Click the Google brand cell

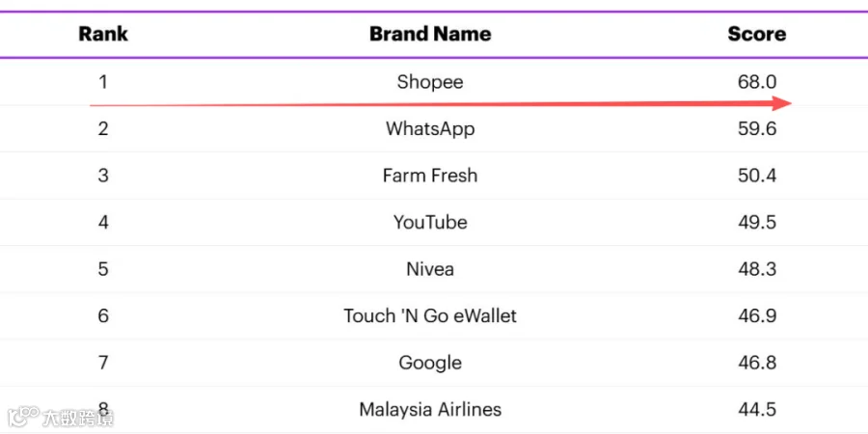(430, 364)
